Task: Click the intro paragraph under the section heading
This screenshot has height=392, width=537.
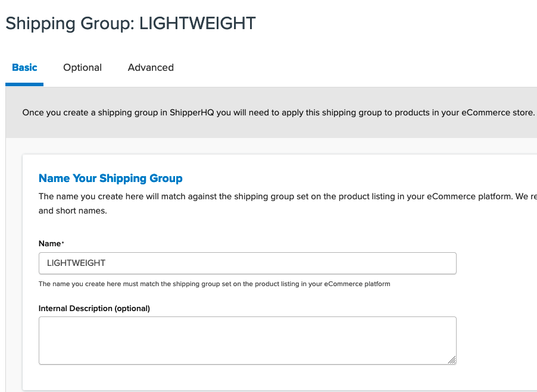Action: pyautogui.click(x=287, y=196)
